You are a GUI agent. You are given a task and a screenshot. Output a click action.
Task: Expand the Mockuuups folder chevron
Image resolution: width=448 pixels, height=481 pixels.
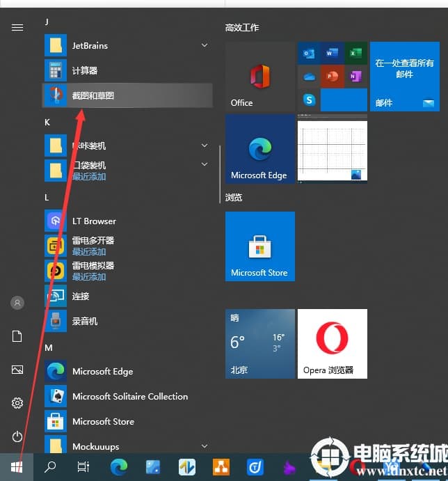[205, 446]
